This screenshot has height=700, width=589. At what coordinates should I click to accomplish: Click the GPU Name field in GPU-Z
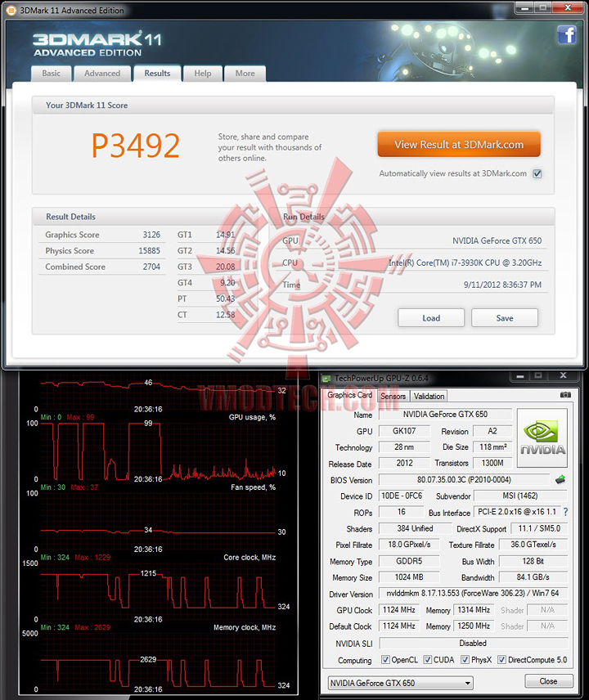pyautogui.click(x=445, y=415)
